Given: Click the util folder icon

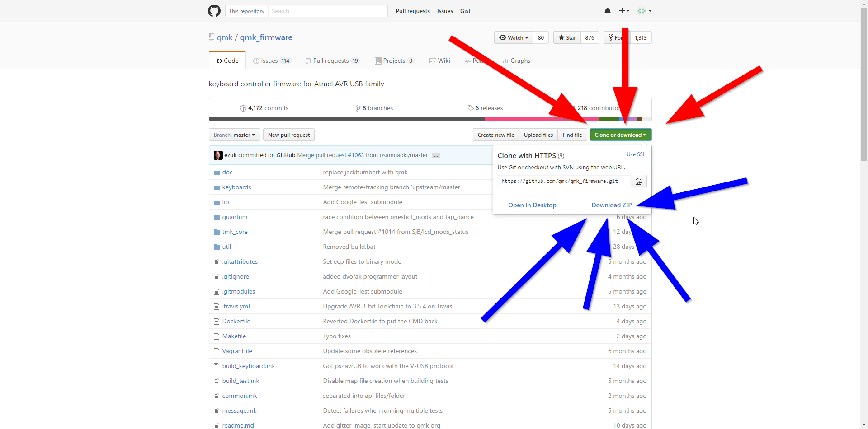Looking at the screenshot, I should click(x=217, y=247).
